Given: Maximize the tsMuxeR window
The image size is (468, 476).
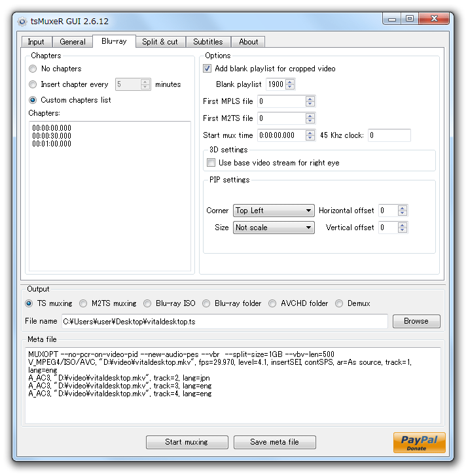Looking at the screenshot, I should [410, 19].
